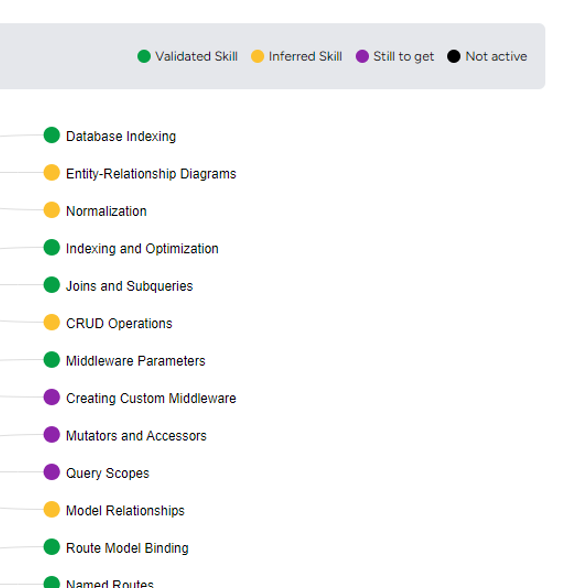572x588 pixels.
Task: Click the Not active legend text
Action: tap(496, 56)
